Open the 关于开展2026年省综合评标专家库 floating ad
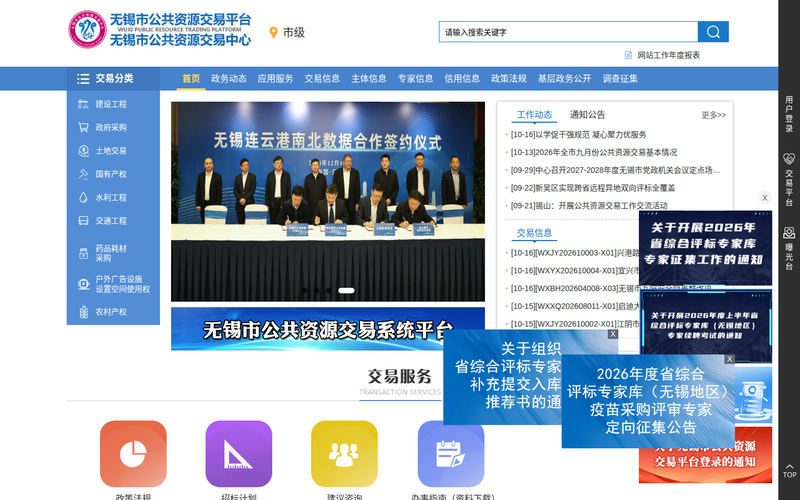 705,248
